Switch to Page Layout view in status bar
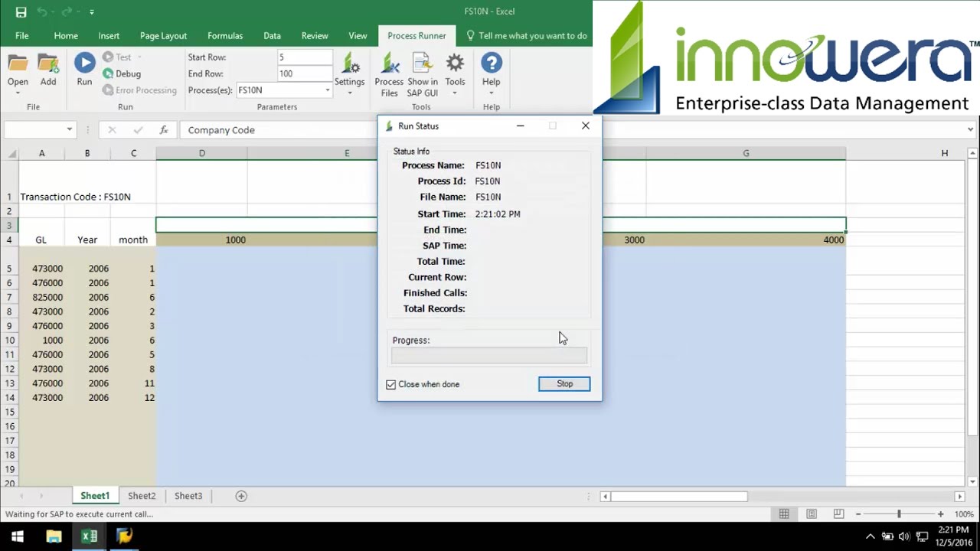Image resolution: width=980 pixels, height=551 pixels. click(812, 514)
